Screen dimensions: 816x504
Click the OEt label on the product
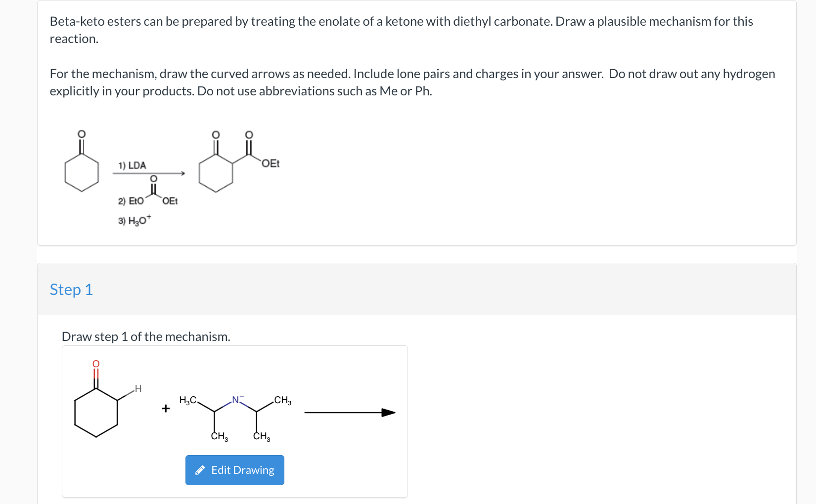coord(271,163)
